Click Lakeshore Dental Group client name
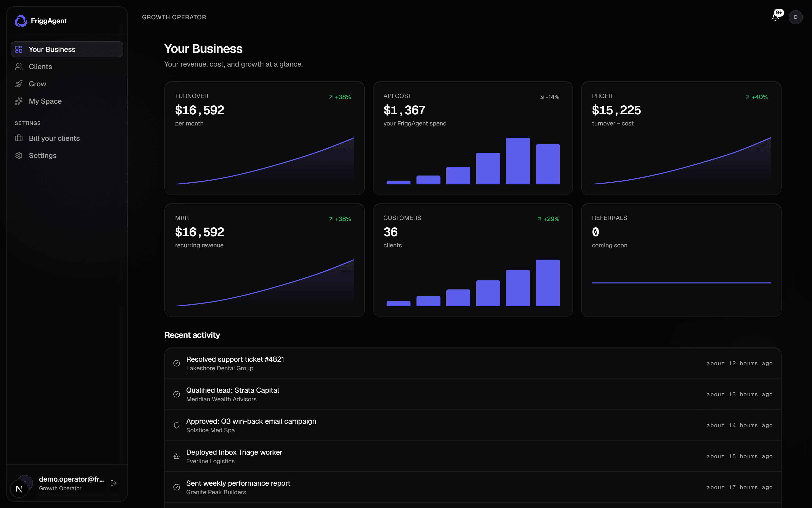The image size is (812, 508). [x=220, y=368]
